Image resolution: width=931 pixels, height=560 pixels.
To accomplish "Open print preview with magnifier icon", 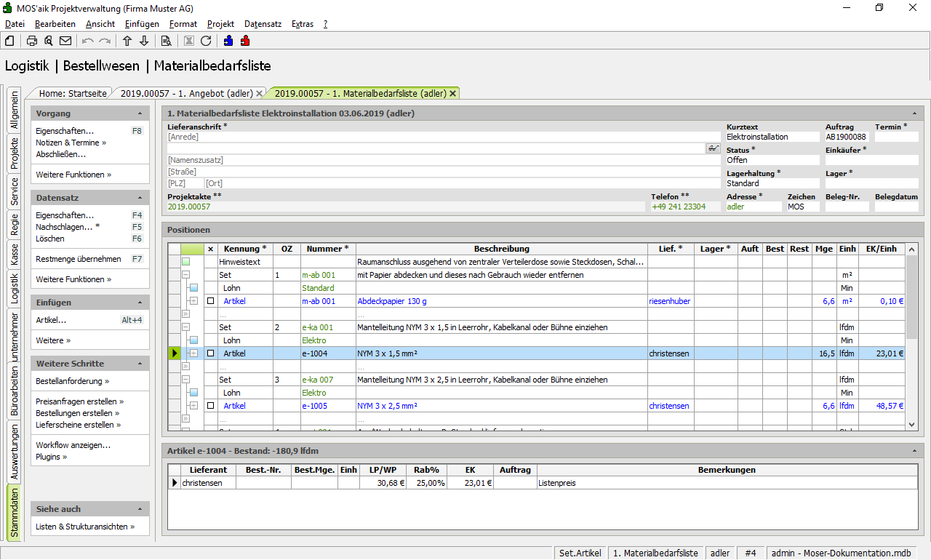I will (x=49, y=41).
